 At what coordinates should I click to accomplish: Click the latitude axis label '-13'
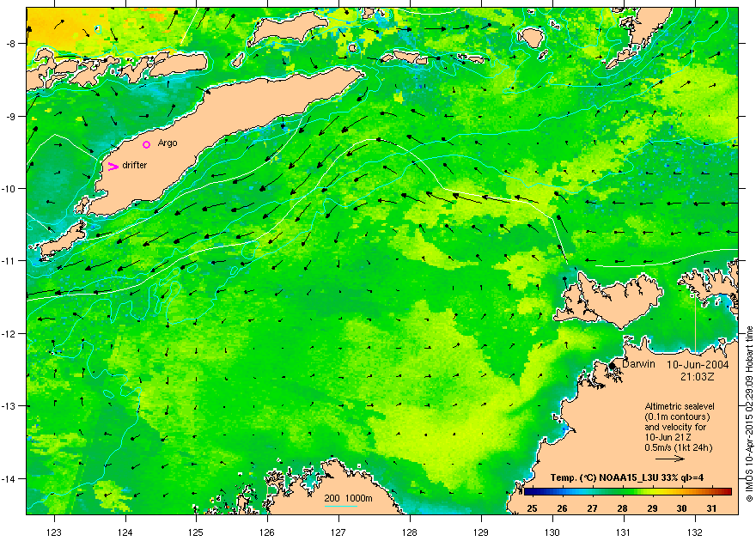pos(9,406)
